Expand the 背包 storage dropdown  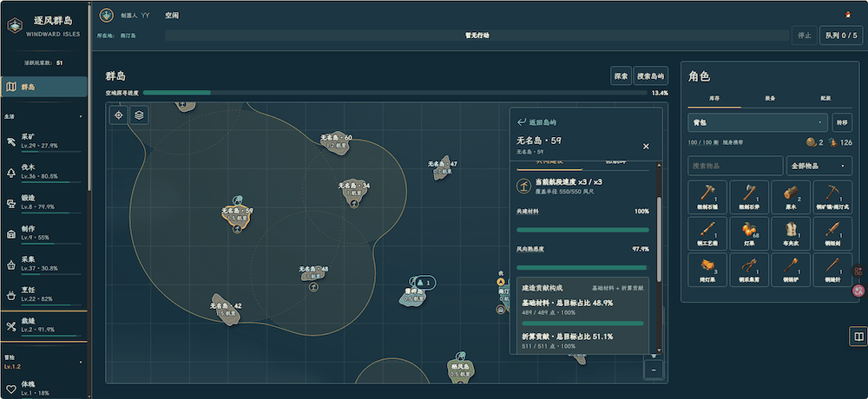pos(757,122)
